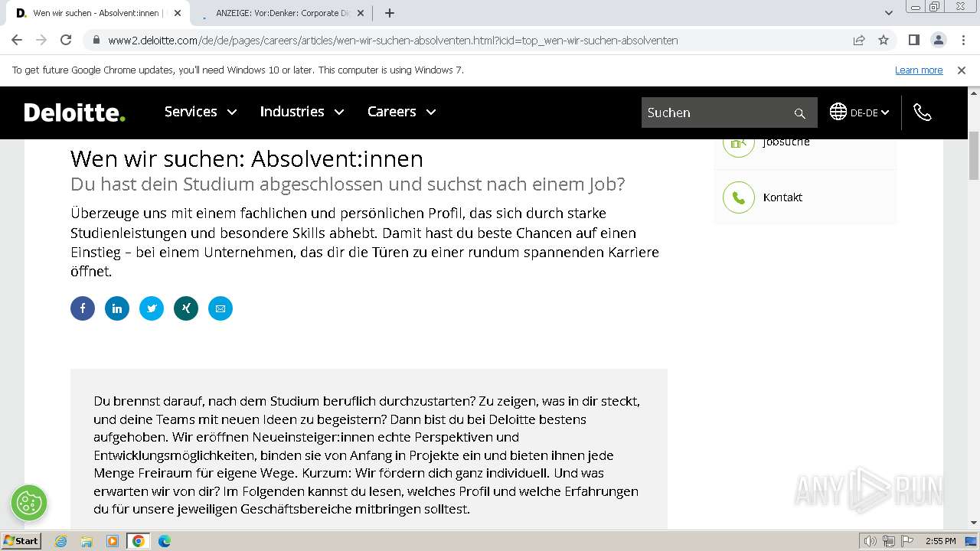
Task: Open the browser side panel
Action: click(x=913, y=41)
